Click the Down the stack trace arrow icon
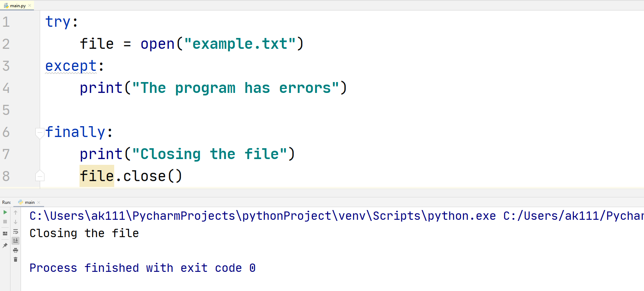The image size is (644, 291). (16, 222)
